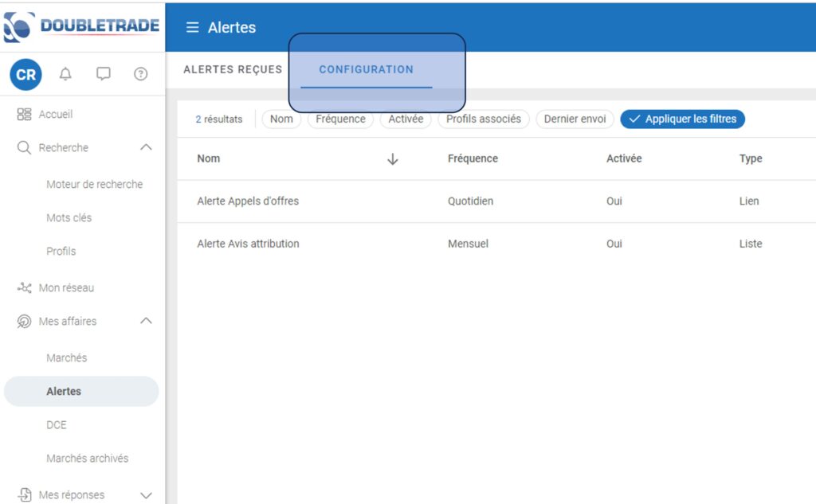This screenshot has height=504, width=816.
Task: Sort by the Nom column arrow
Action: (392, 159)
